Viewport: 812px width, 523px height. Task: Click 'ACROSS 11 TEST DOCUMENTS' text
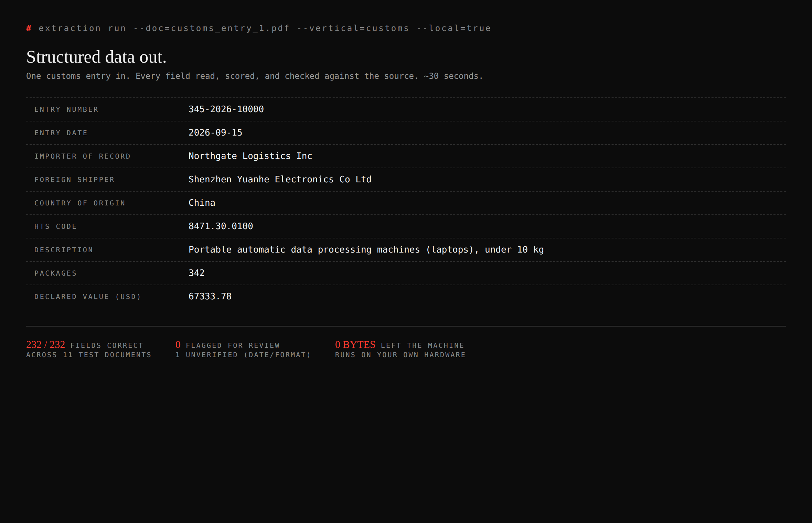pos(89,355)
